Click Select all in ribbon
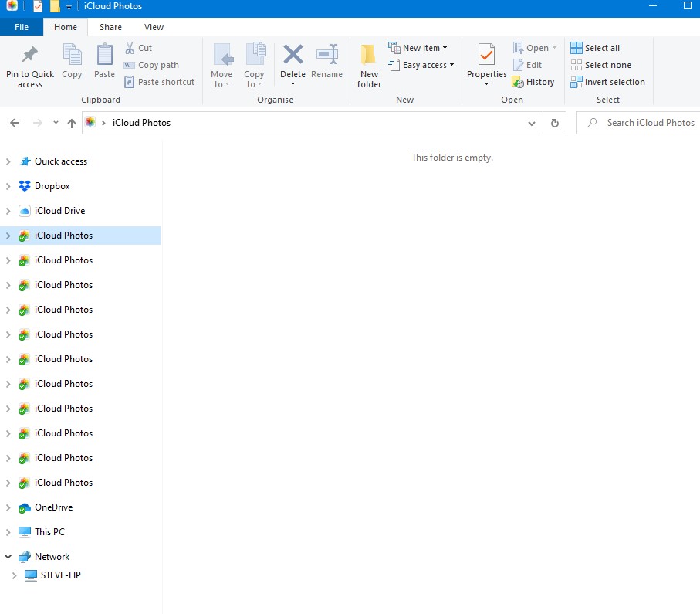Screen dimensions: 700x614 [x=595, y=48]
